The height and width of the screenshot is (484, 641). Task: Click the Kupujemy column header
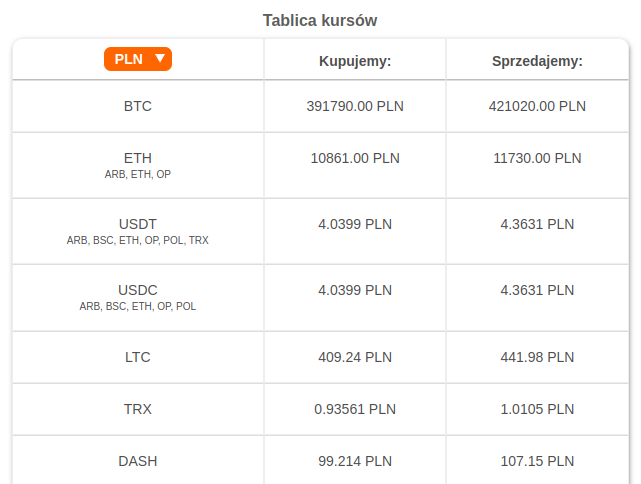tap(355, 61)
